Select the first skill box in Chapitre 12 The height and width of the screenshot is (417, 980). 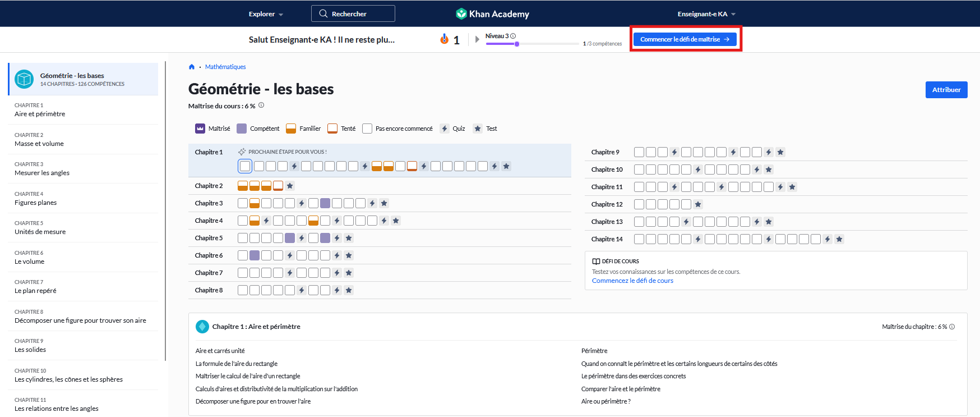pos(639,204)
